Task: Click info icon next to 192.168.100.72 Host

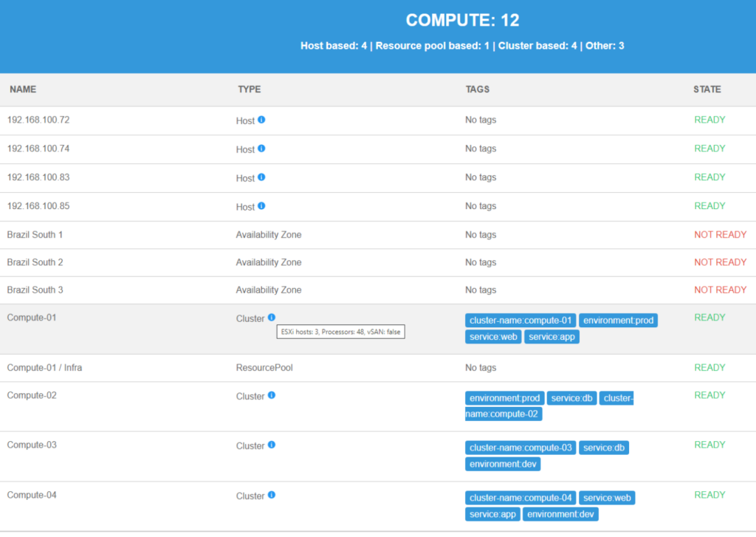Action: tap(261, 120)
